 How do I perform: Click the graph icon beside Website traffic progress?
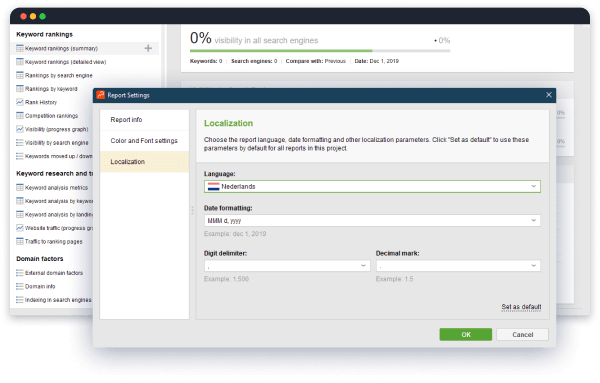coord(20,228)
